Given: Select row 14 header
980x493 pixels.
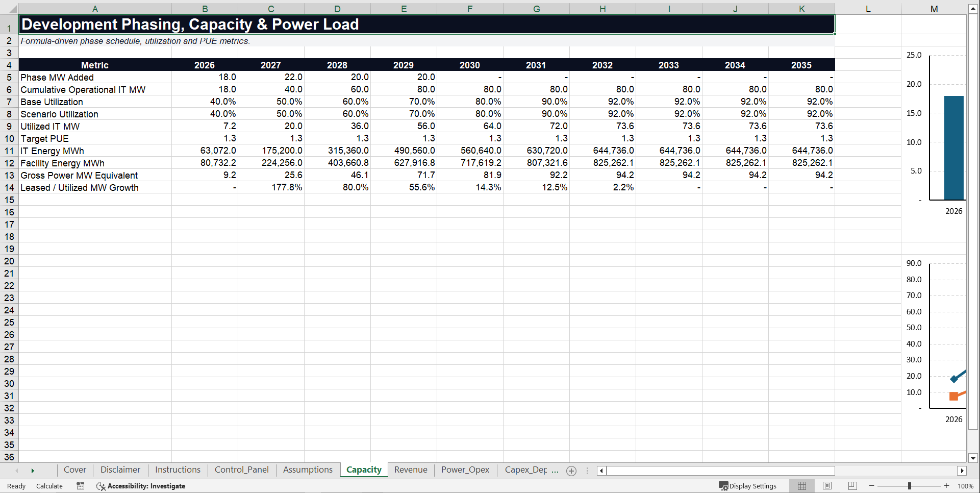Looking at the screenshot, I should pyautogui.click(x=9, y=187).
